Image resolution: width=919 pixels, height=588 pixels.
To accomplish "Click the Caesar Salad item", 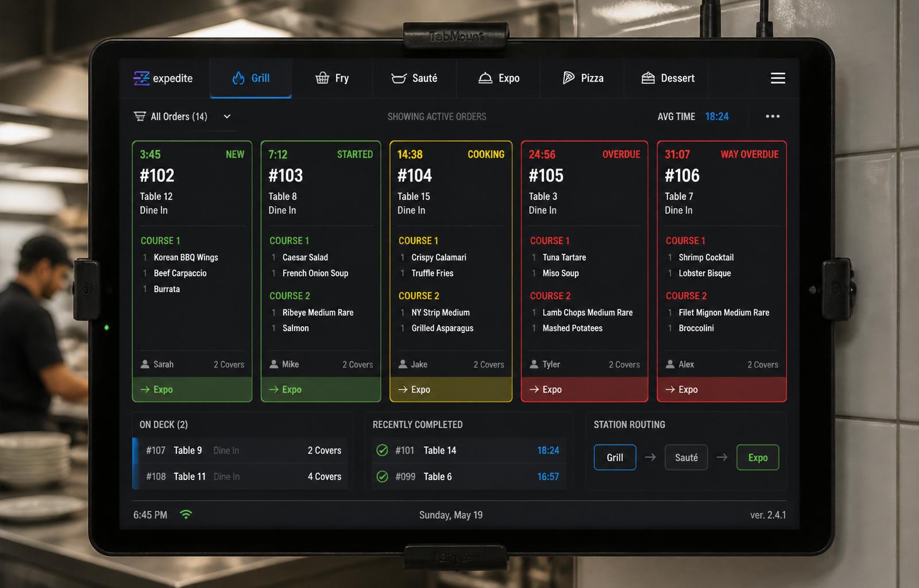I will tap(305, 257).
